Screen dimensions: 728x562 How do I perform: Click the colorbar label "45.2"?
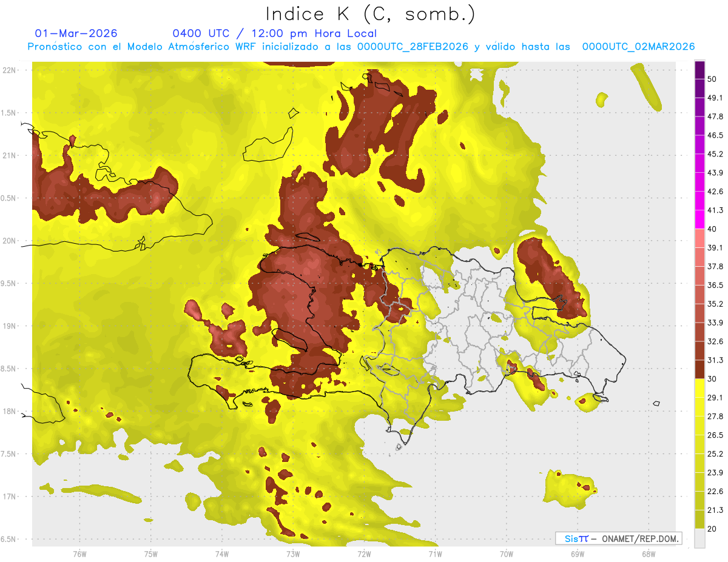pos(715,154)
